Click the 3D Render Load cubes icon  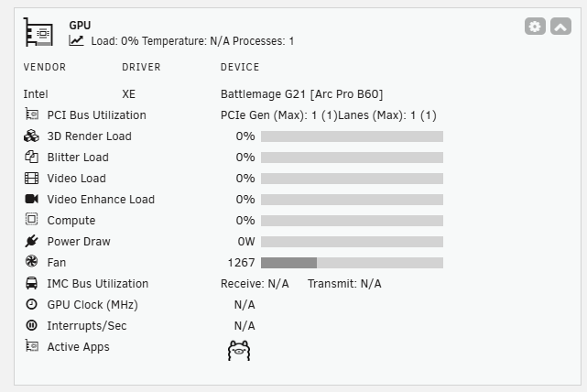coord(31,136)
